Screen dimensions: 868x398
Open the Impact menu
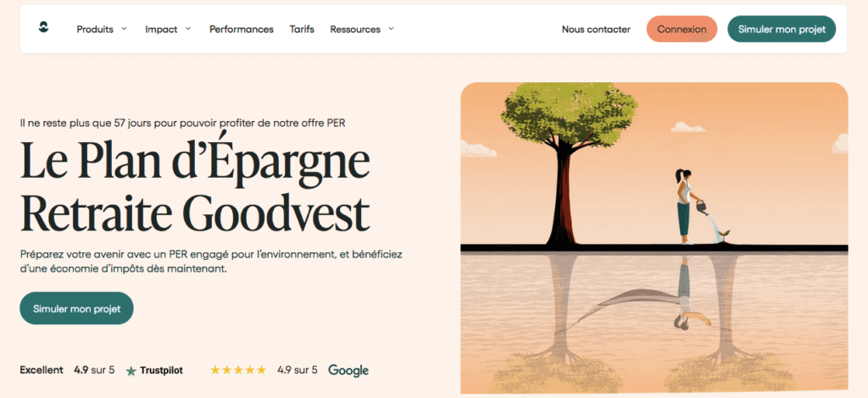click(x=161, y=29)
